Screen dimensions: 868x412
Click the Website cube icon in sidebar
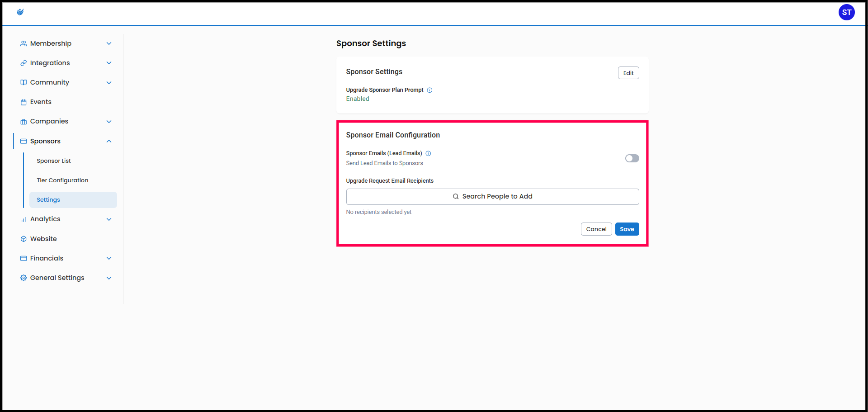[24, 239]
